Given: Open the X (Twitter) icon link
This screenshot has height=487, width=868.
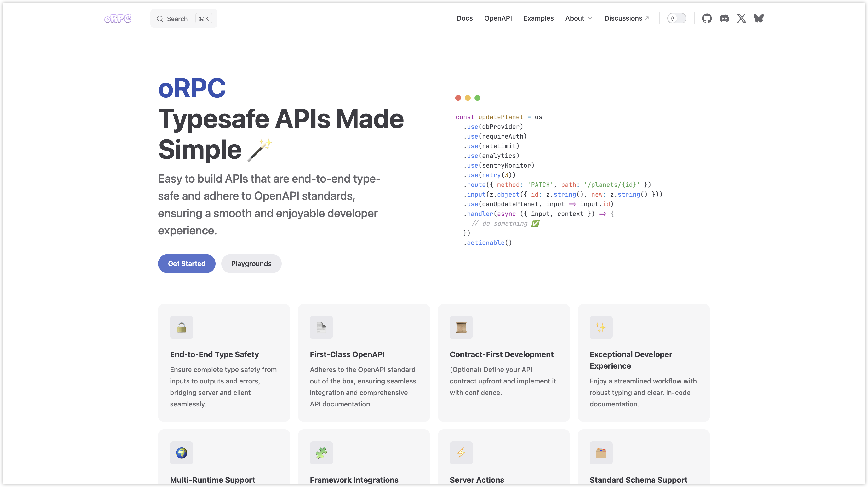Looking at the screenshot, I should [741, 18].
